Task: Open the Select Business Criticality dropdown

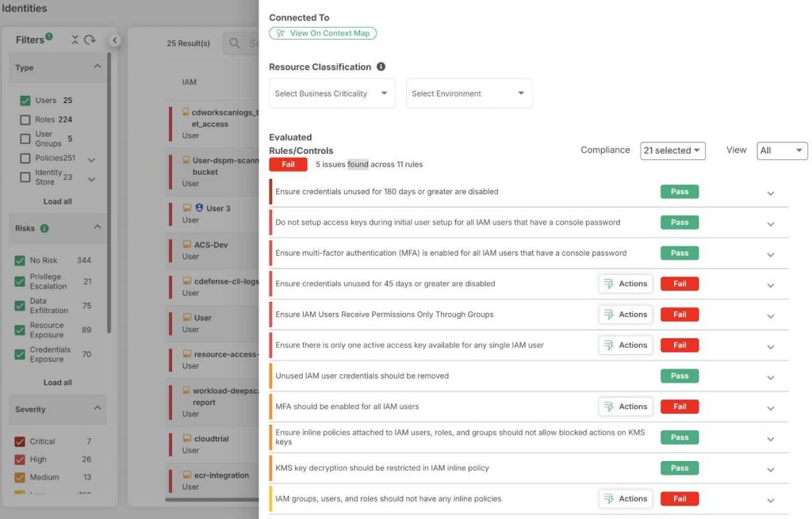Action: pyautogui.click(x=331, y=93)
